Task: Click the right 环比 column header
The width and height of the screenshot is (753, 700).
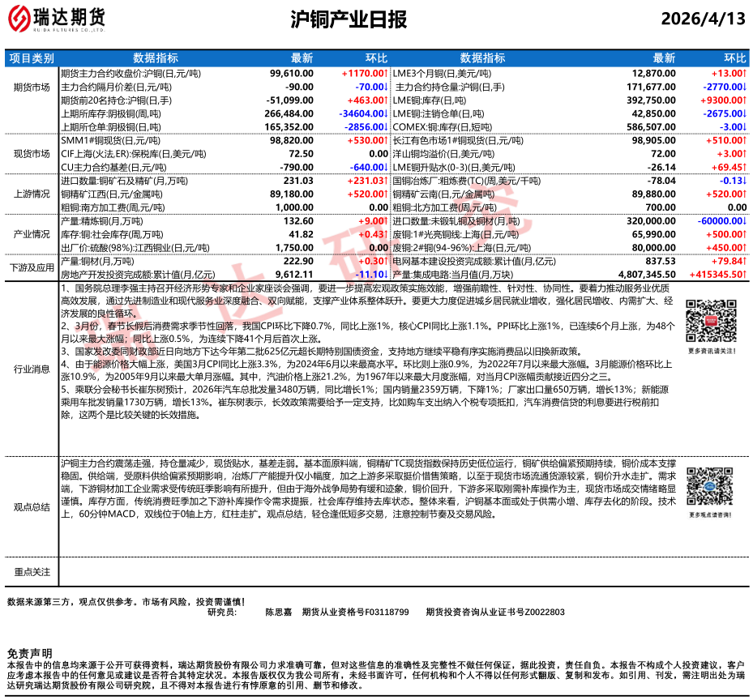Action: pos(735,58)
